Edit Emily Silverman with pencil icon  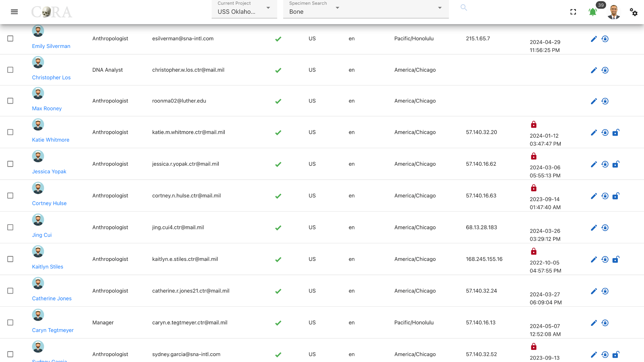(594, 39)
